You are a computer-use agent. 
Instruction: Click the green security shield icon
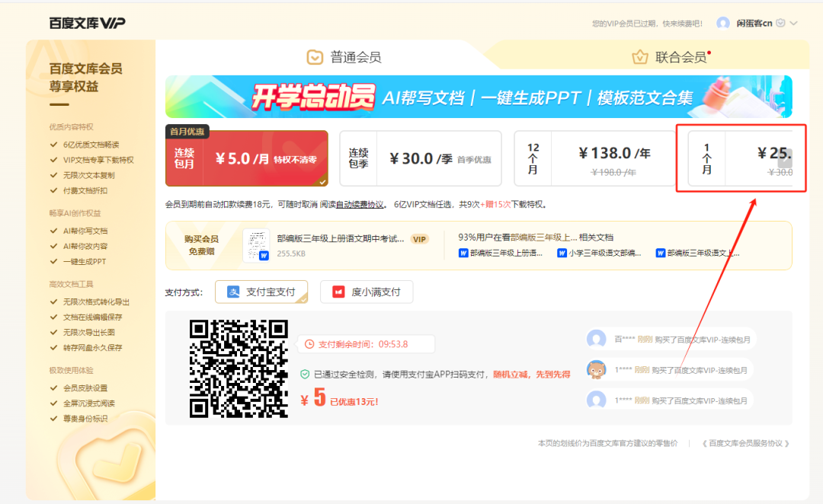305,375
